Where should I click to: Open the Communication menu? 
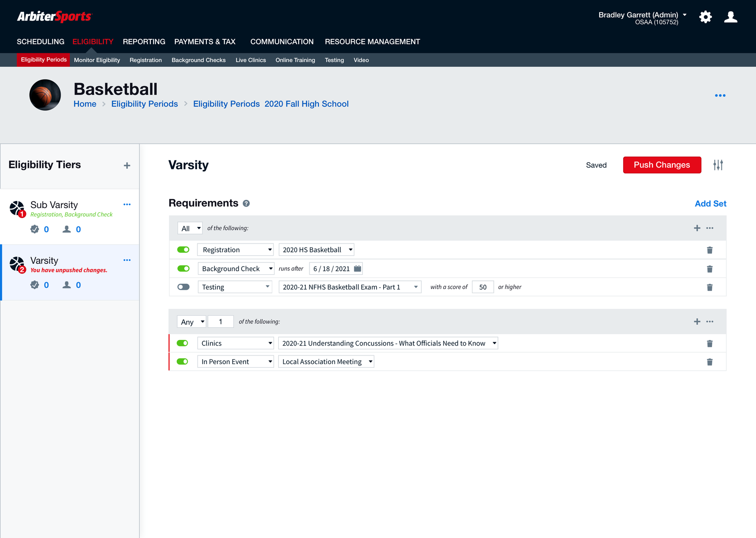pyautogui.click(x=282, y=42)
